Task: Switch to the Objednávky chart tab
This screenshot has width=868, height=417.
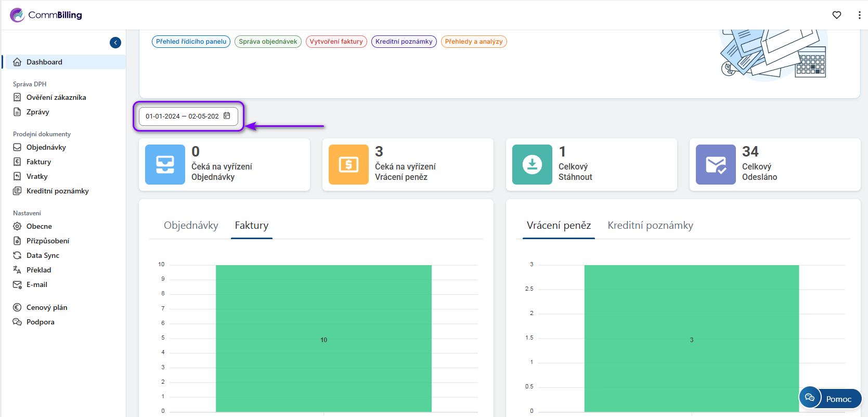Action: click(191, 226)
